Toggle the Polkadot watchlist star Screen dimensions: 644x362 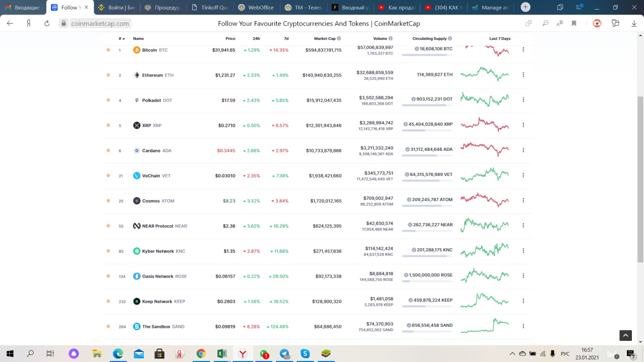(x=108, y=100)
